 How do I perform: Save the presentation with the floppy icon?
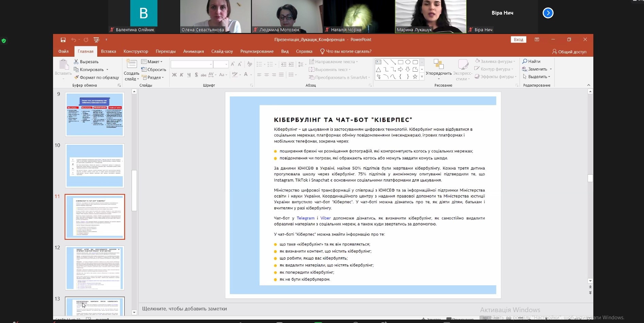[63, 40]
